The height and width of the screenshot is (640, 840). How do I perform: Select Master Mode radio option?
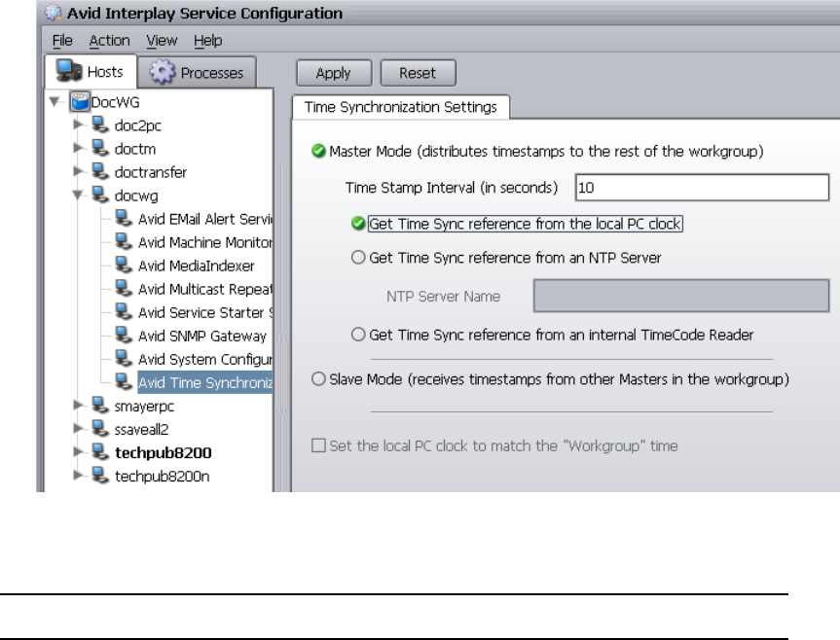click(x=318, y=151)
